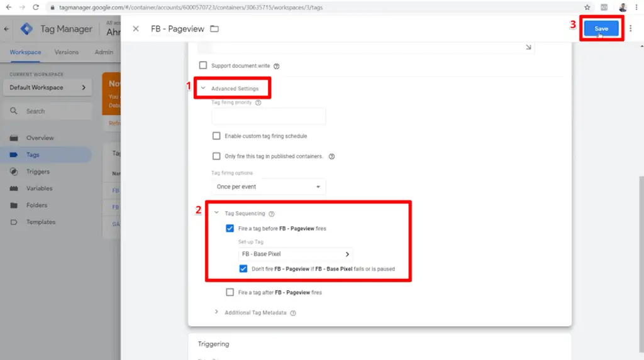Open the Default Workspace selector
The width and height of the screenshot is (644, 360).
coord(48,87)
